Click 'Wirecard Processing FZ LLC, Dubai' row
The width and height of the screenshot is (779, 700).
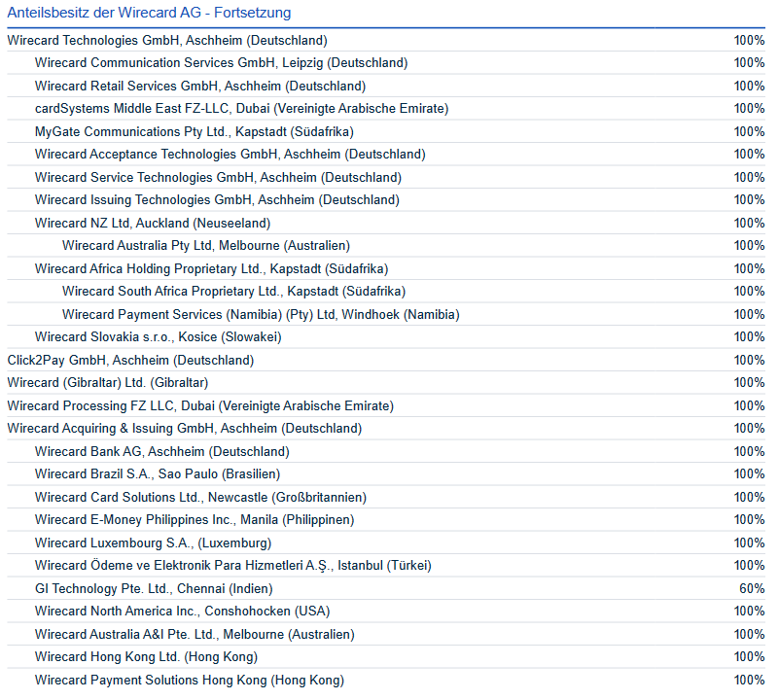pos(386,405)
